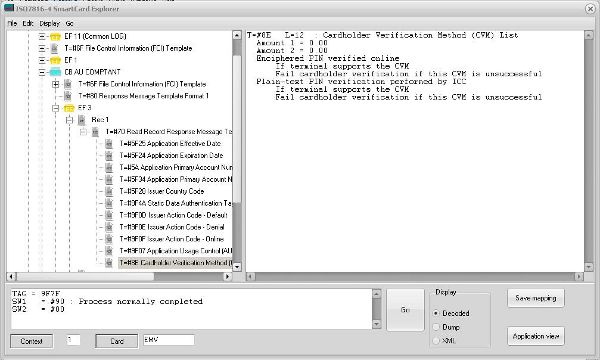Open the Display menu
Screen dimensions: 600x360
coord(50,23)
